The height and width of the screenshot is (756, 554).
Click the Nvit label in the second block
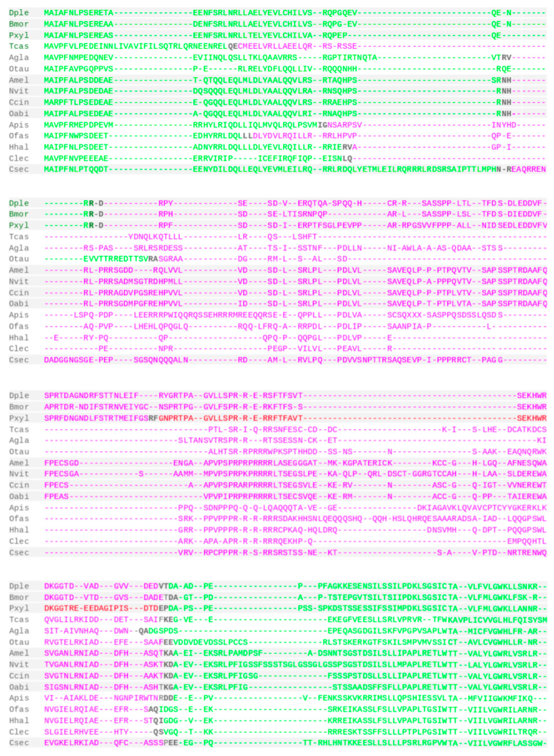point(19,281)
